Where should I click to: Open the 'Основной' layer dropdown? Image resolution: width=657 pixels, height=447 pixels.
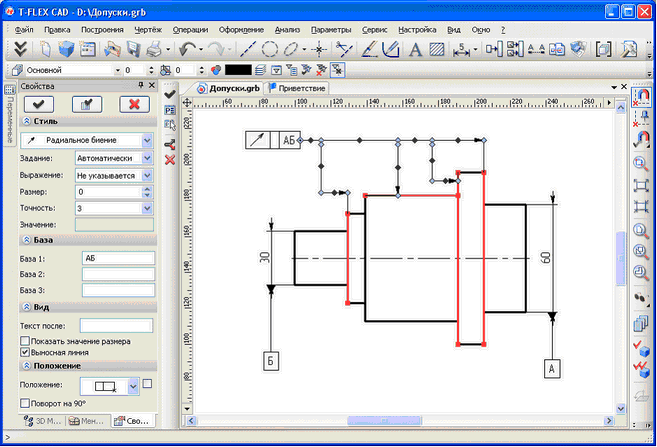[117, 70]
